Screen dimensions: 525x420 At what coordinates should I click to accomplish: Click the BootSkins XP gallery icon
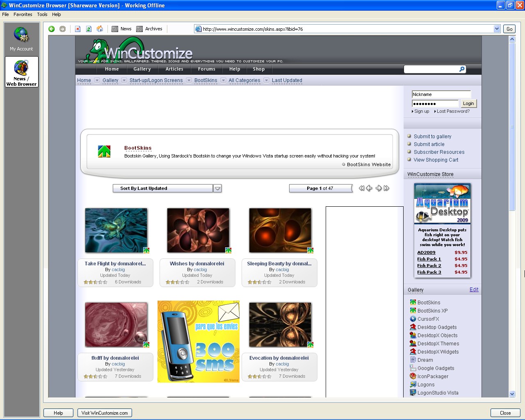[x=413, y=310]
